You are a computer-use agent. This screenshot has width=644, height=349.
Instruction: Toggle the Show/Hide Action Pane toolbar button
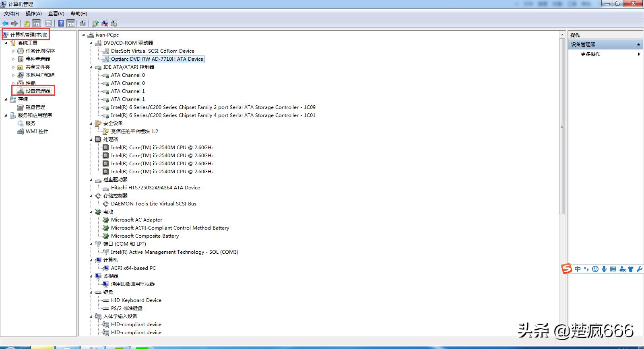71,24
